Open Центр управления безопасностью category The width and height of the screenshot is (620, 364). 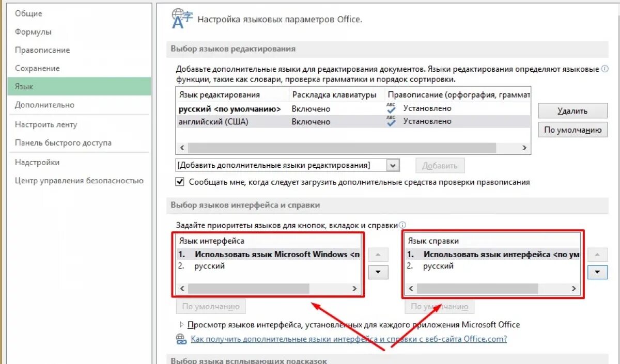[x=79, y=181]
